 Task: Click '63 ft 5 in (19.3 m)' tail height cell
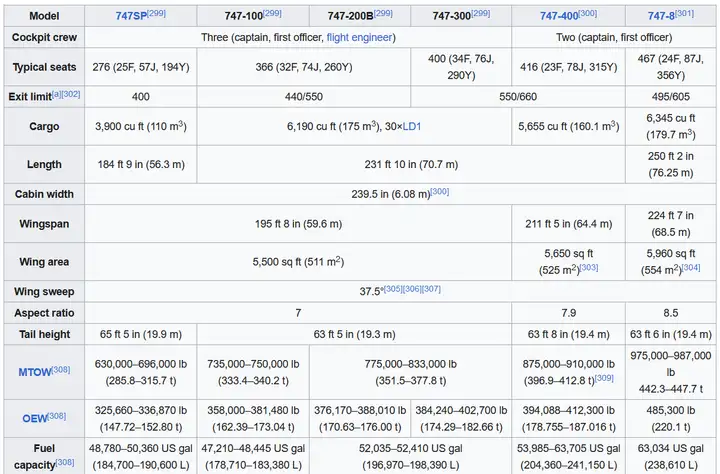(x=354, y=334)
